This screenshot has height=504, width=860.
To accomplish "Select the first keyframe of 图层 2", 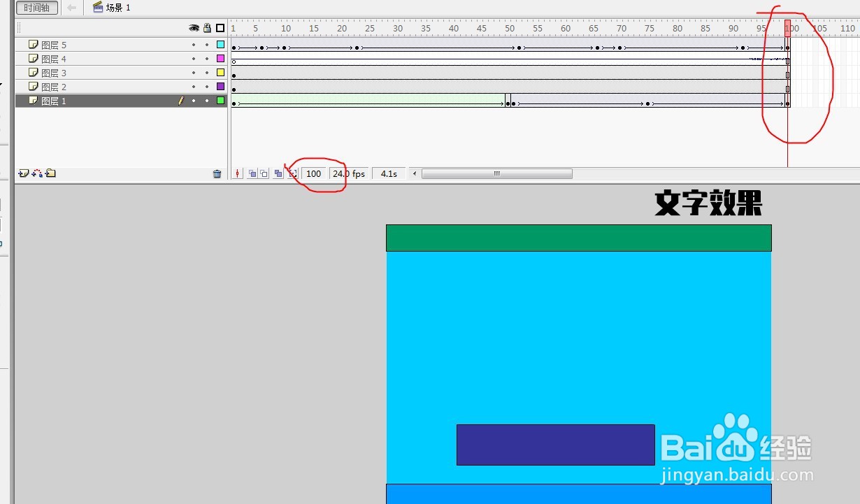I will (234, 89).
